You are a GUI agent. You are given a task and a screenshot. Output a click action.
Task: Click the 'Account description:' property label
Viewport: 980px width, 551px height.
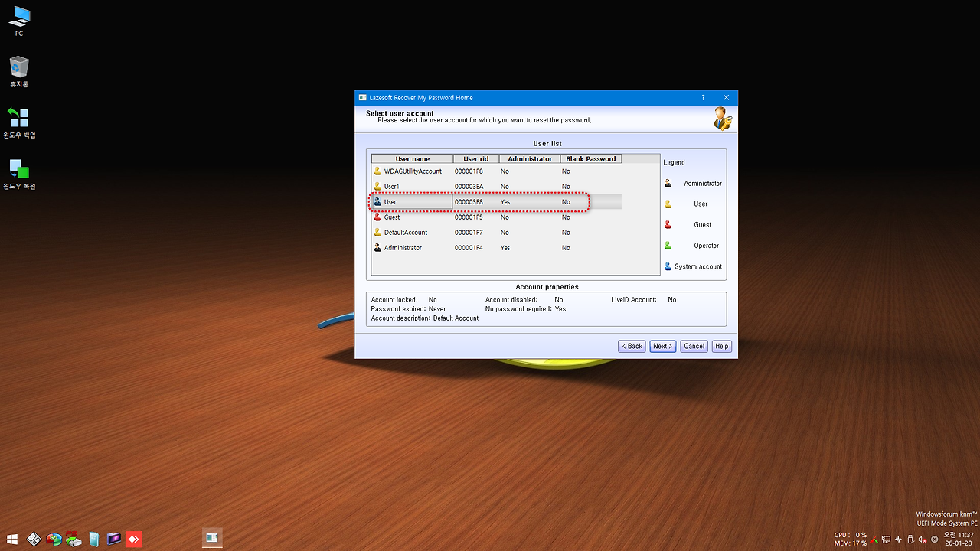tap(400, 318)
